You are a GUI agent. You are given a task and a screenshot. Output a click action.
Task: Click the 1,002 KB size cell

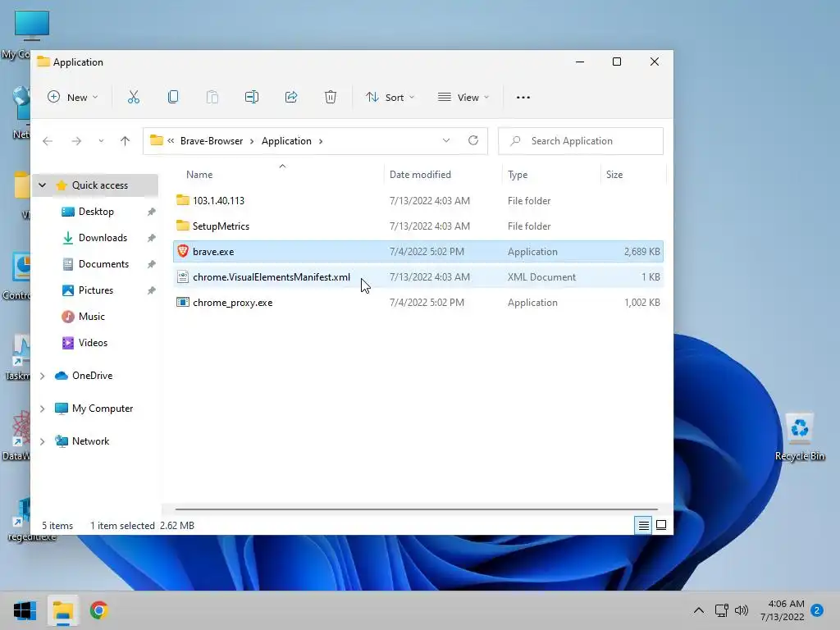(641, 303)
